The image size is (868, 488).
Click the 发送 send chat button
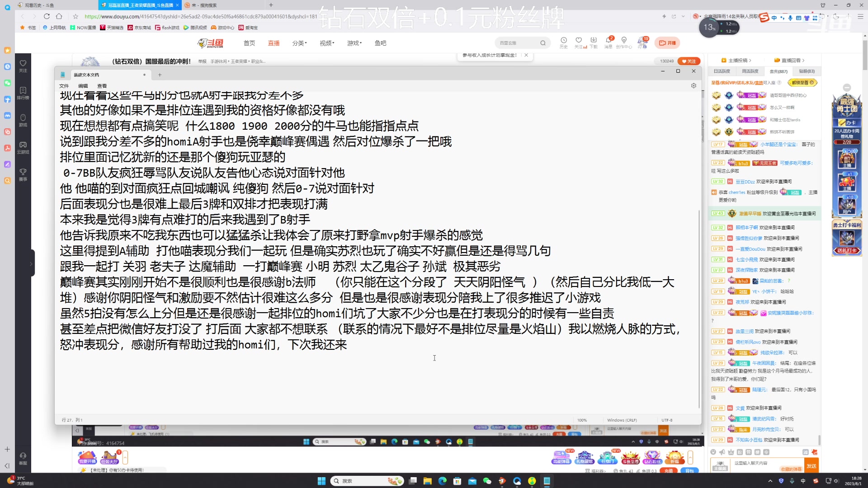(x=811, y=466)
